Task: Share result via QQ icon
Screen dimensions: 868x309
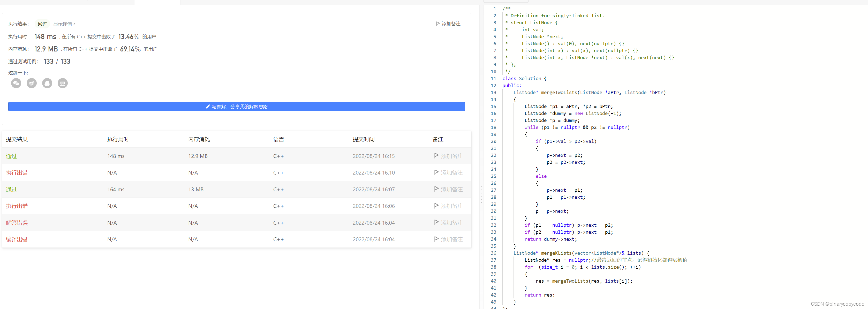Action: click(x=47, y=83)
